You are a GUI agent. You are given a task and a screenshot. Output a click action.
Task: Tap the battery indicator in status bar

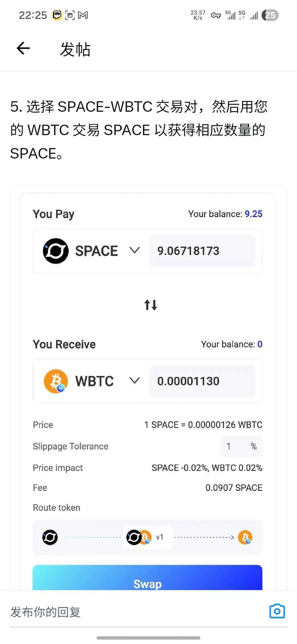[x=270, y=15]
